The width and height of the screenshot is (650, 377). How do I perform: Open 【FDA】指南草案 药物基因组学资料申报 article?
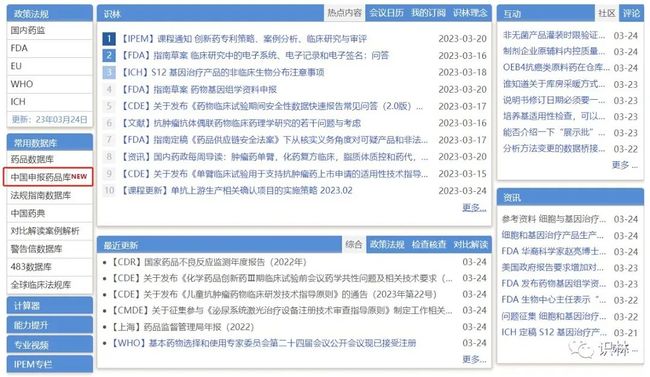coord(198,90)
